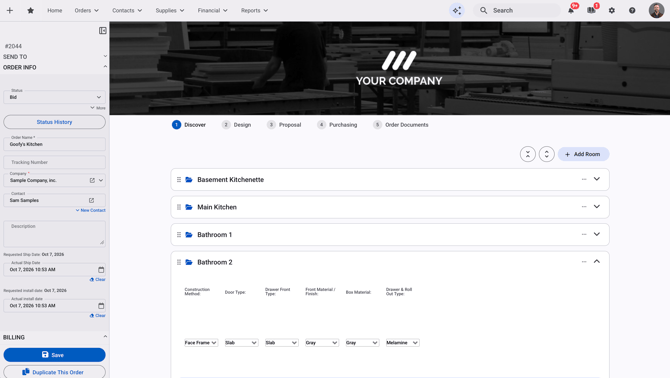Open the user profile avatar

[x=656, y=10]
